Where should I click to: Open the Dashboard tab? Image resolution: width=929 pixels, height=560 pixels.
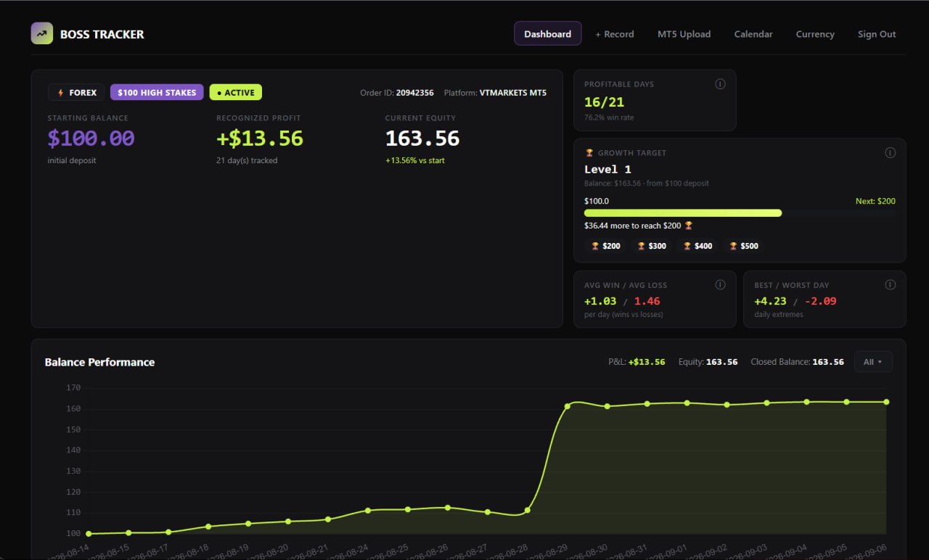coord(547,33)
